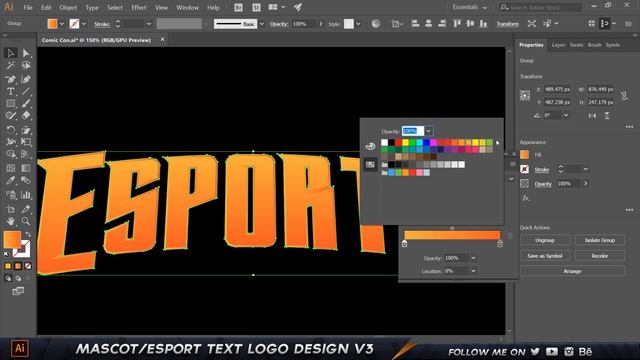Open the File menu
This screenshot has height=360, width=640.
[x=28, y=7]
